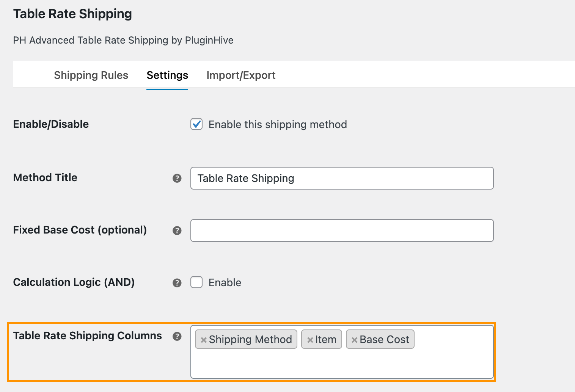Remove the Item column tag

pyautogui.click(x=310, y=340)
